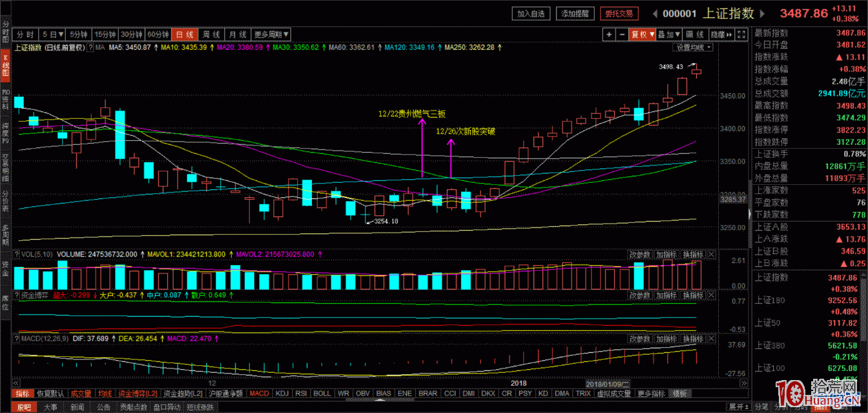The width and height of the screenshot is (868, 413).
Task: Close the MACD indicator panel
Action: 711,339
